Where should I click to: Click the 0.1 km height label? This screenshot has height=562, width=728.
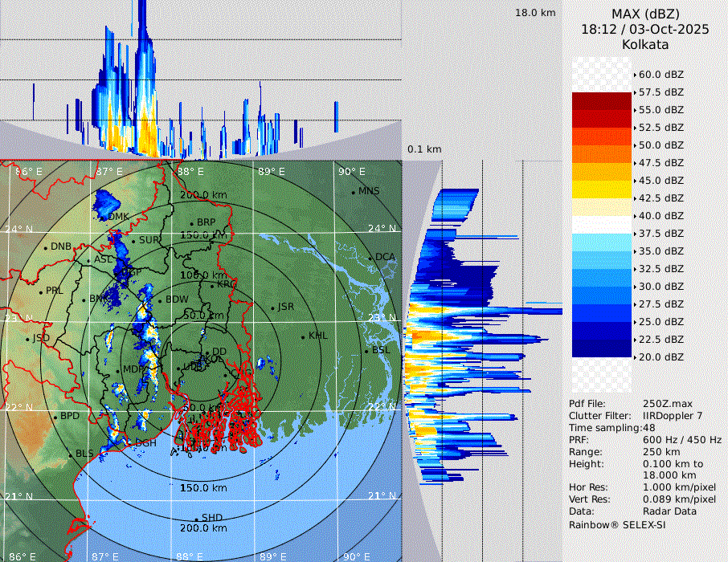pos(424,149)
